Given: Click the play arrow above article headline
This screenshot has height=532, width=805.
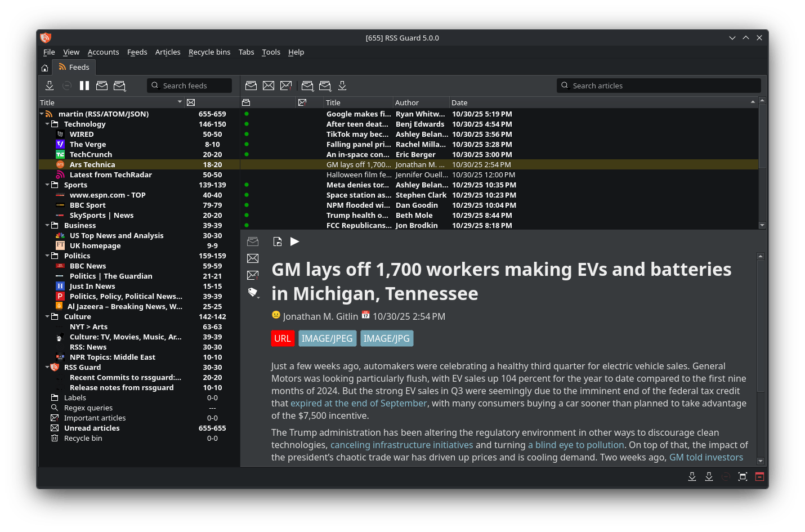Looking at the screenshot, I should (294, 242).
